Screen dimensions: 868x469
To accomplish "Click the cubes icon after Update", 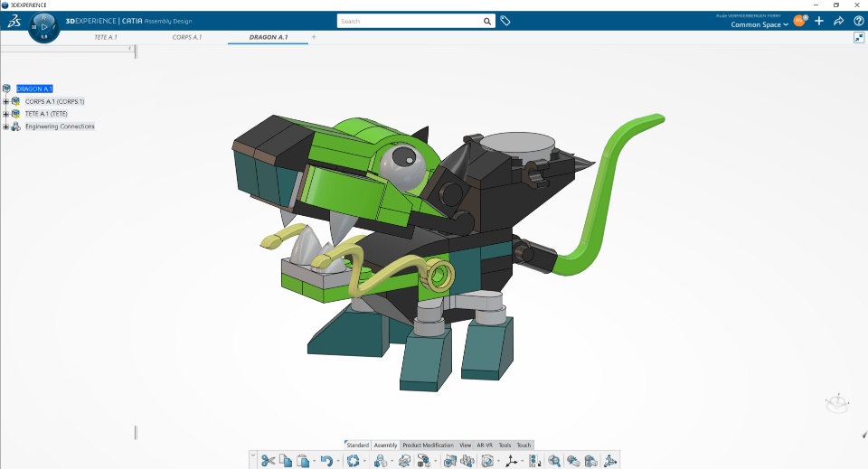I will [381, 461].
